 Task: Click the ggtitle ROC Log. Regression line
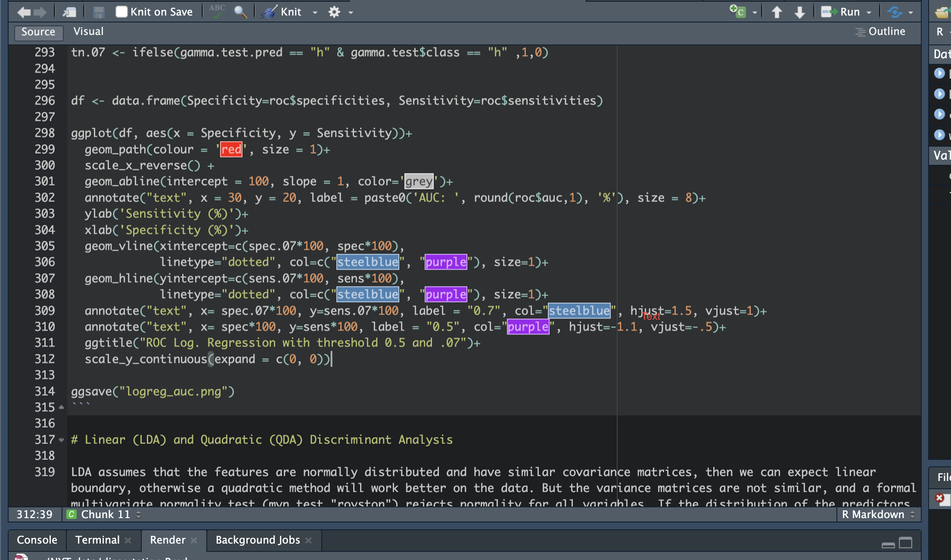pyautogui.click(x=282, y=343)
